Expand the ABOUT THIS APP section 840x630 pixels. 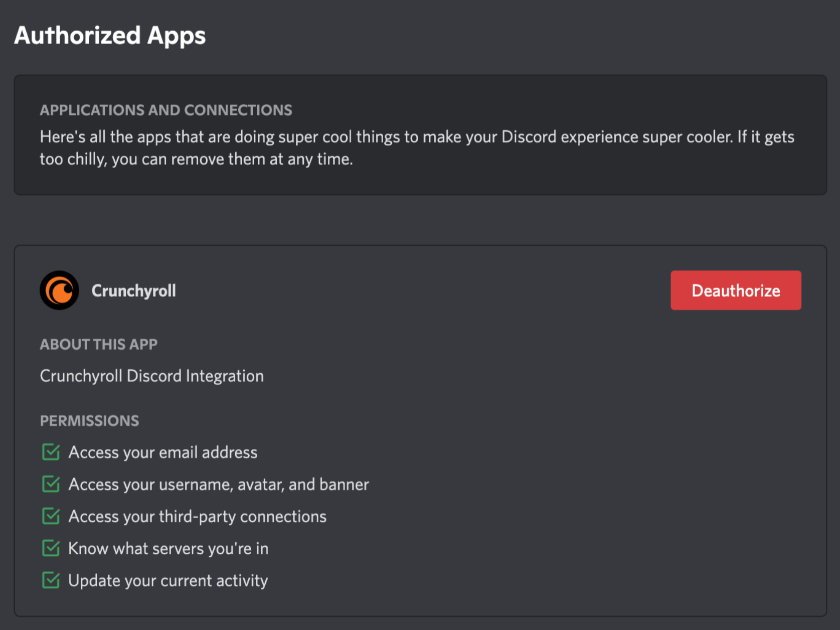(98, 344)
